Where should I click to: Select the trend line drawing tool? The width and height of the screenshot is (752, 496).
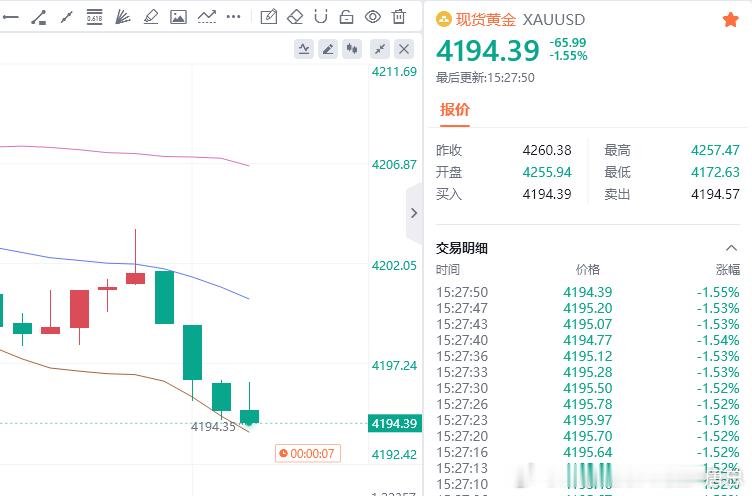pyautogui.click(x=38, y=17)
